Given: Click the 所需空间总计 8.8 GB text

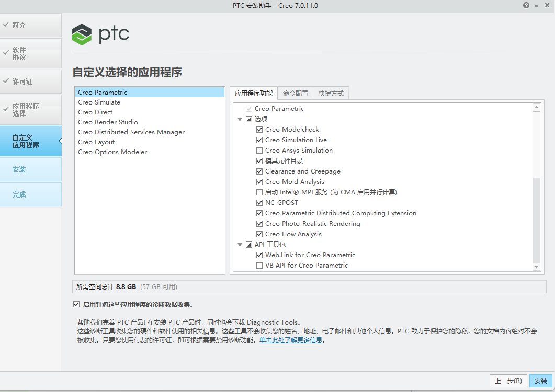Looking at the screenshot, I should (106, 287).
